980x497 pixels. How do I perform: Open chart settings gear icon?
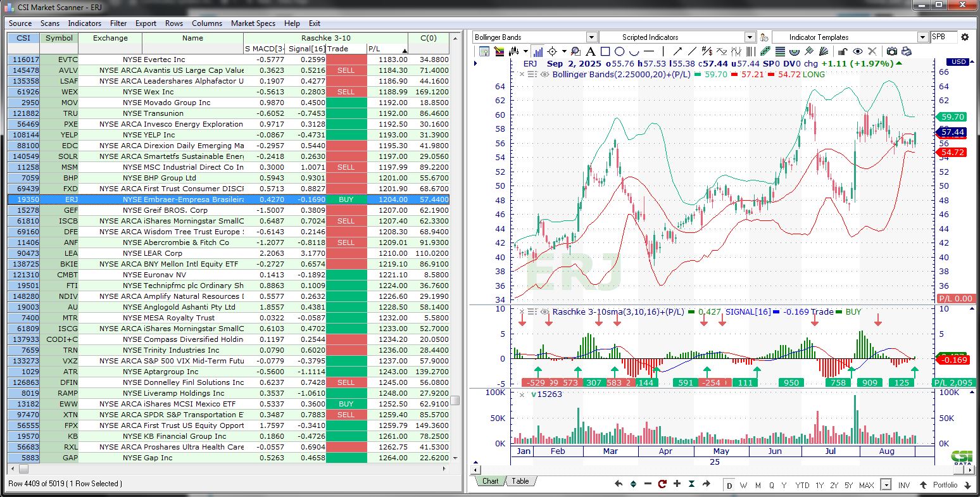click(x=965, y=37)
